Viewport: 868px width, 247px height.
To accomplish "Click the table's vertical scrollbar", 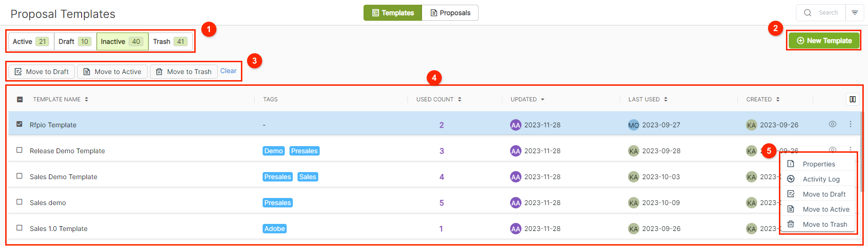I will pyautogui.click(x=861, y=152).
